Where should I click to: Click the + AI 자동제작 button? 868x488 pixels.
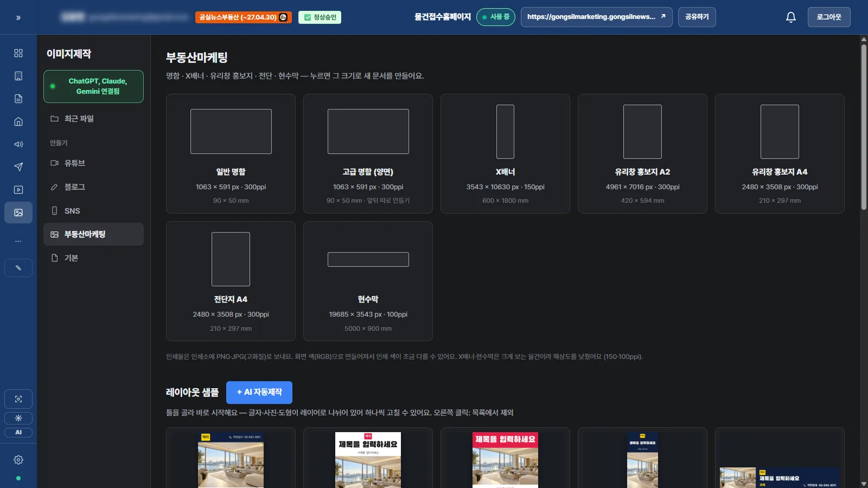[259, 393]
